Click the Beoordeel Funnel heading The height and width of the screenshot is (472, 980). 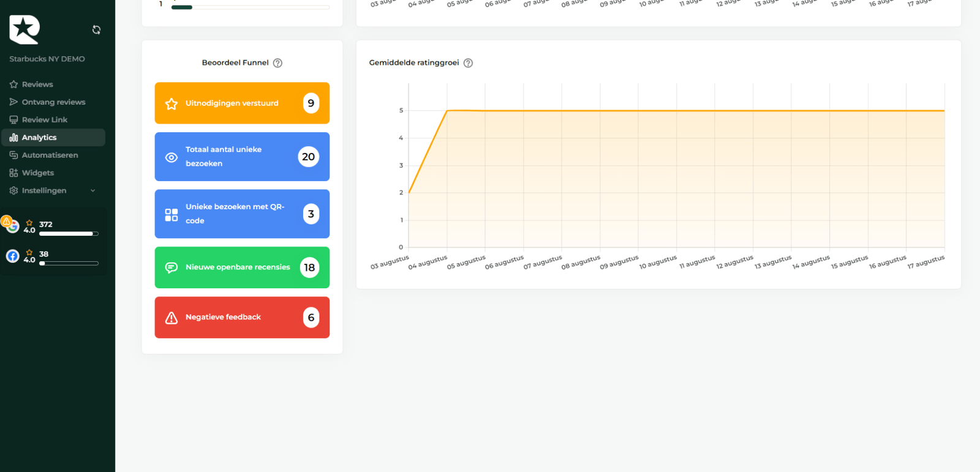click(235, 62)
